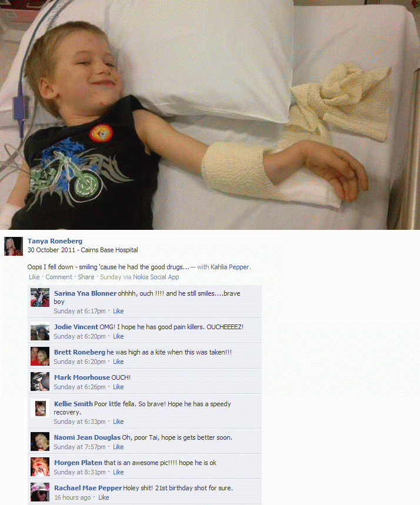Click Morgen Platen's avatar image
This screenshot has width=420, height=505.
(x=40, y=467)
